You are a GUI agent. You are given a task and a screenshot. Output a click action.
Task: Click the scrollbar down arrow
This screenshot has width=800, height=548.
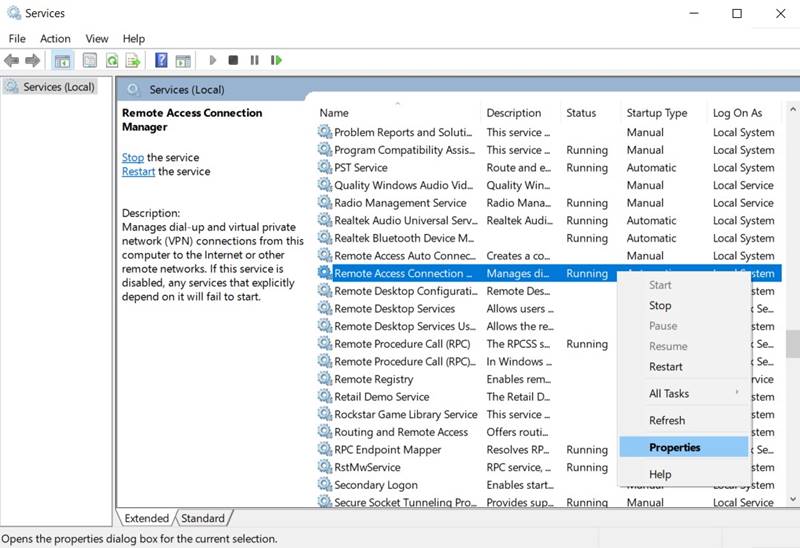(792, 500)
